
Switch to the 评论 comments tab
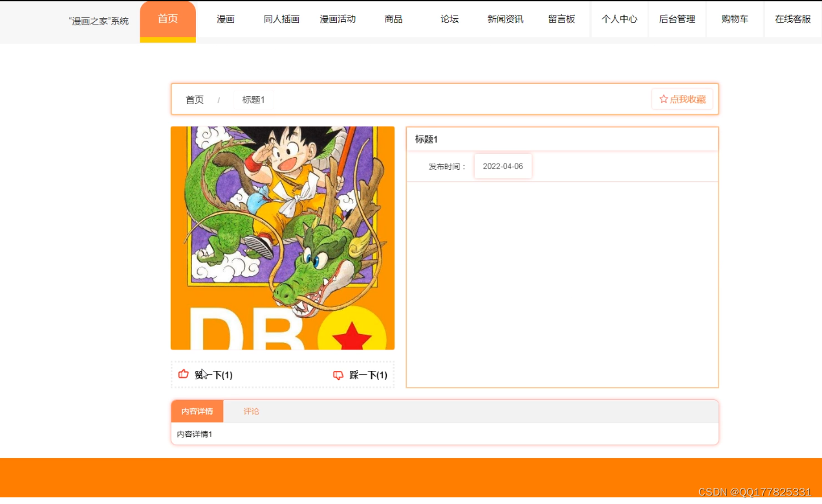click(251, 411)
